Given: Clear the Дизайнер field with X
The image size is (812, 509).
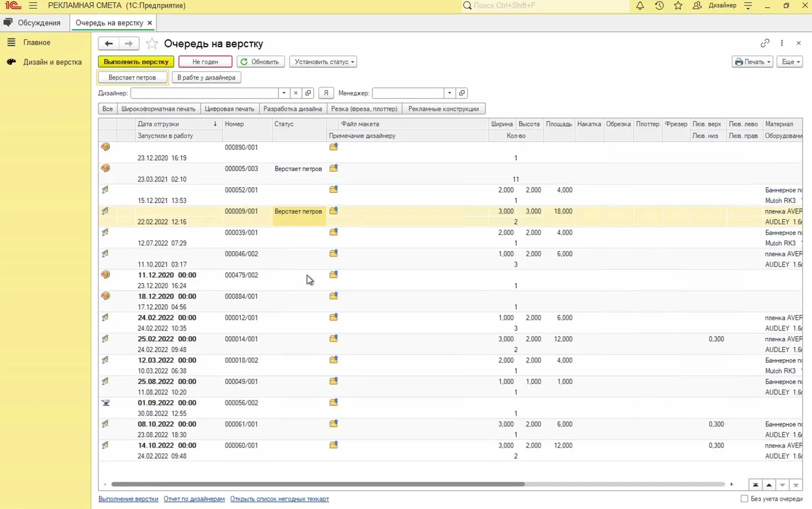Looking at the screenshot, I should [x=296, y=93].
